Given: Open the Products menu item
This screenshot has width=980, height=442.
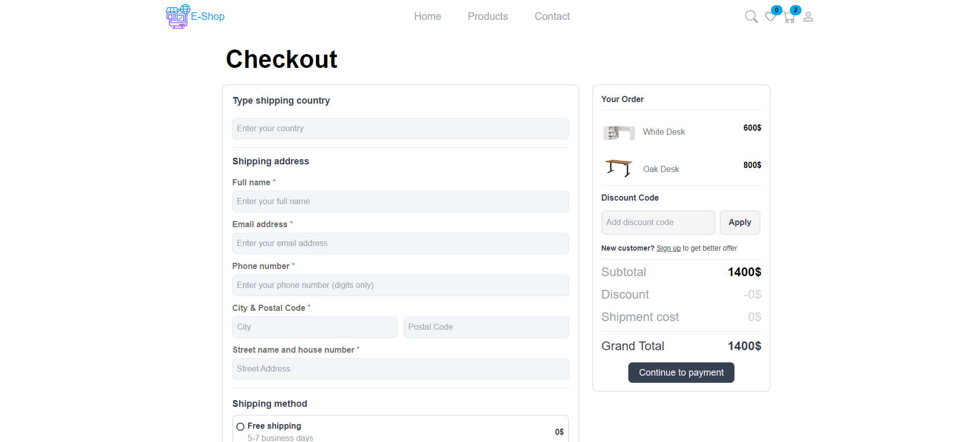Looking at the screenshot, I should point(487,16).
